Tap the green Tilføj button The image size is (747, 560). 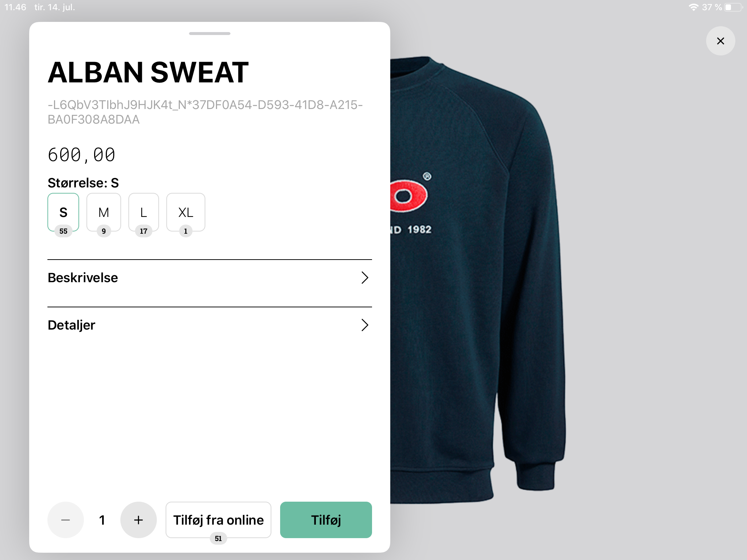click(326, 520)
